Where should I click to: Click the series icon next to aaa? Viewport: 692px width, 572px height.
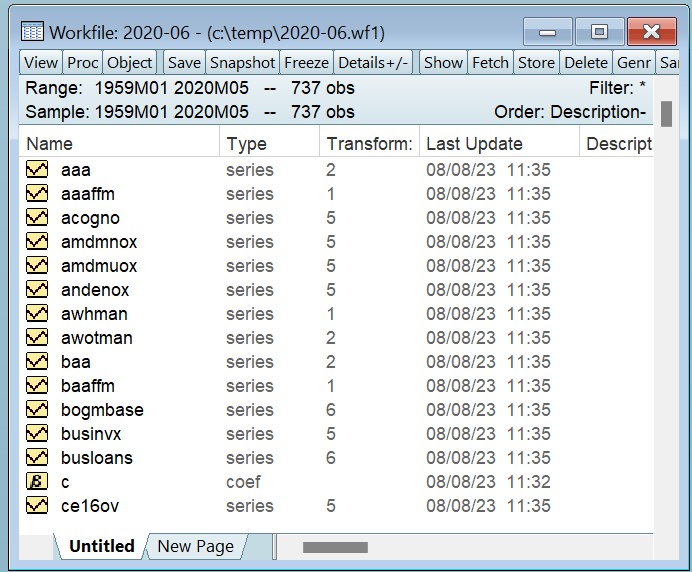point(37,170)
